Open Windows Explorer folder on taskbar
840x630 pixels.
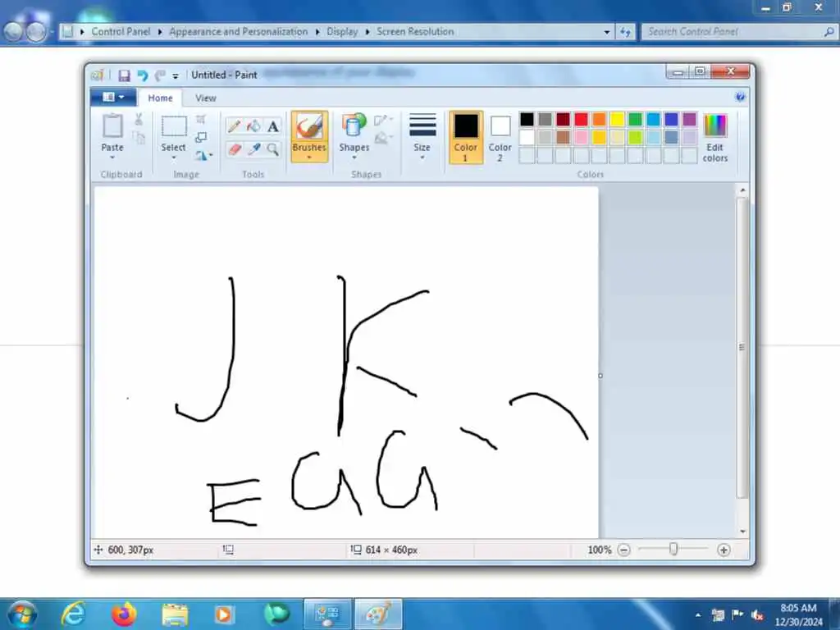point(174,614)
